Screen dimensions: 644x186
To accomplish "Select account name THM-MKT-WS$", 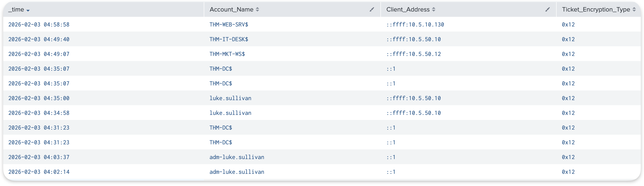I will pos(227,54).
